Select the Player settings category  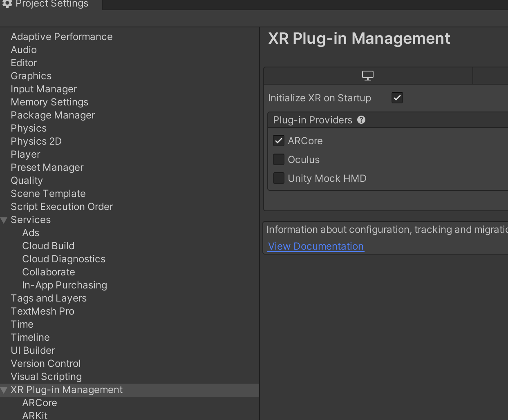point(25,154)
